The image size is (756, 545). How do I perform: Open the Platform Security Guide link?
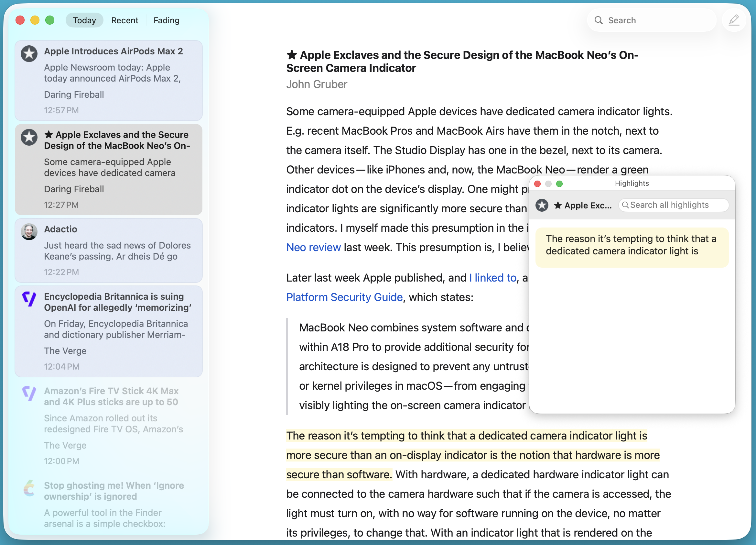pos(344,297)
